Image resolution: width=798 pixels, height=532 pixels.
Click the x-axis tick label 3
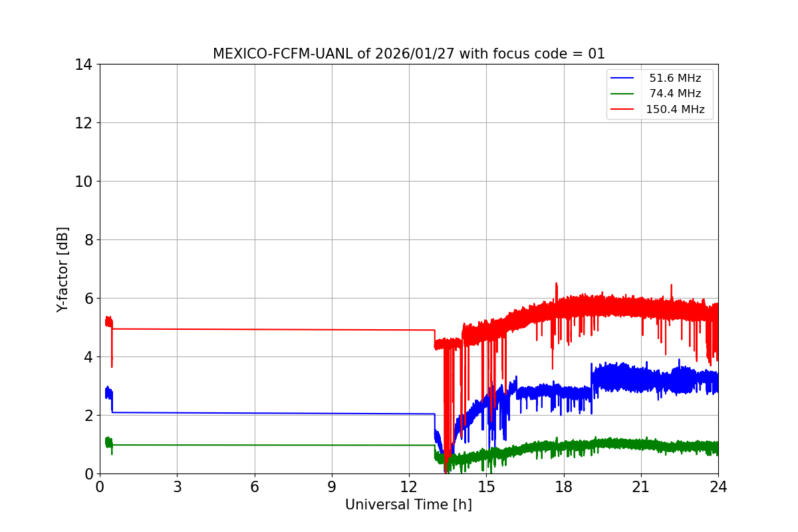click(177, 487)
